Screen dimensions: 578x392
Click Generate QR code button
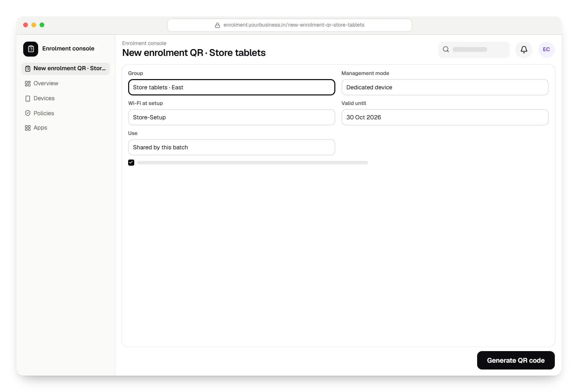pos(516,360)
